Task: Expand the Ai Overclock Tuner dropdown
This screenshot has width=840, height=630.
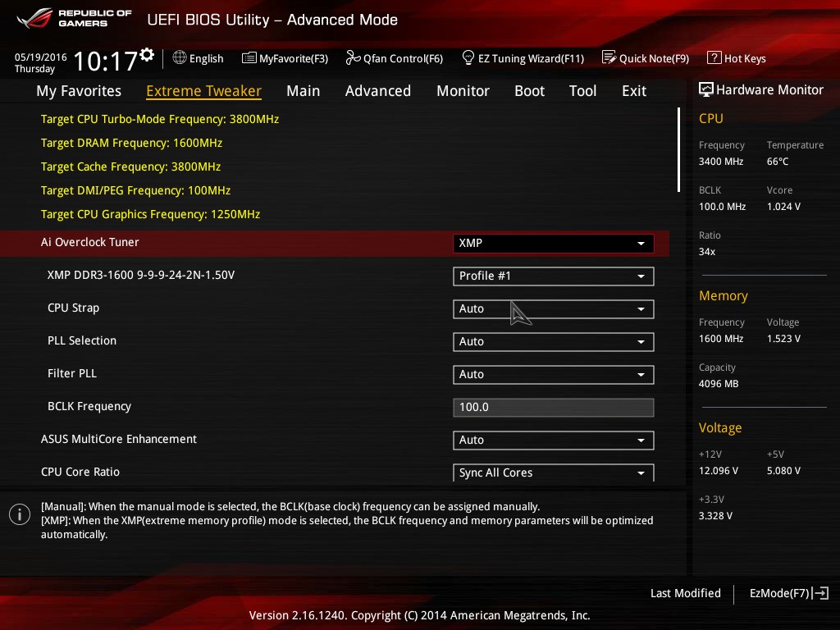Action: 553,244
